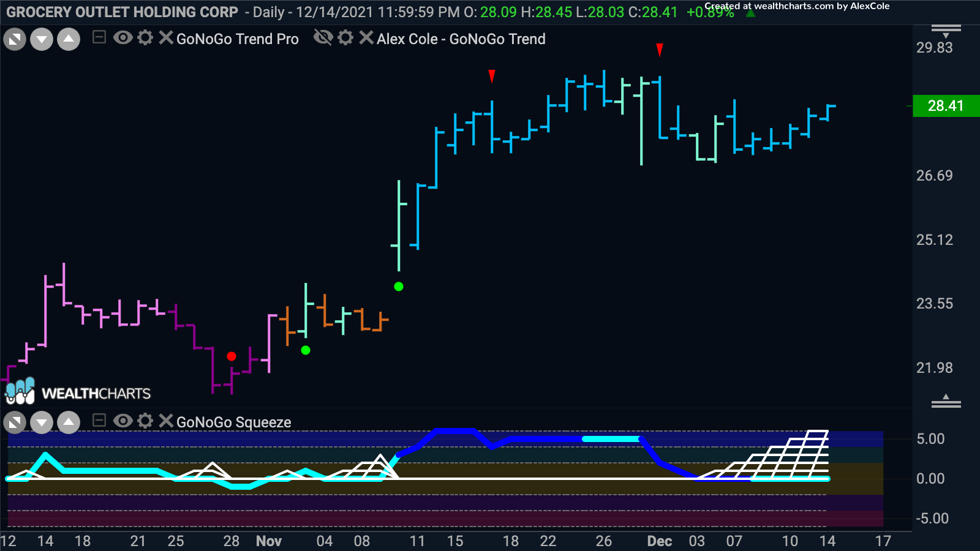
Task: Collapse the GoNoGo Trend Pro indicator
Action: 99,38
